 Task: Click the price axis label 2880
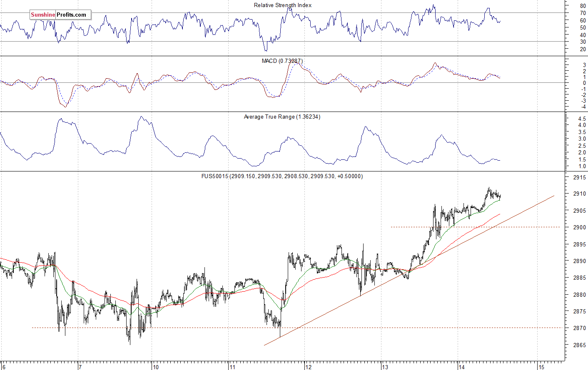(x=579, y=295)
